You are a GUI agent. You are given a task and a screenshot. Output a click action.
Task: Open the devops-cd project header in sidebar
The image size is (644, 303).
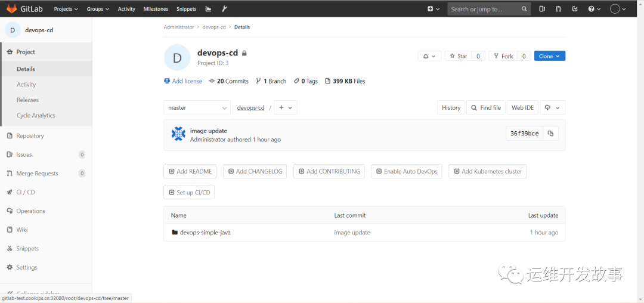[x=46, y=30]
